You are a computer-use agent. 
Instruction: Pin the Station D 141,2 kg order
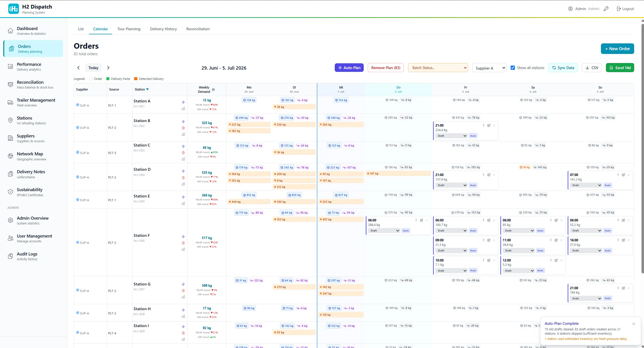point(618,175)
